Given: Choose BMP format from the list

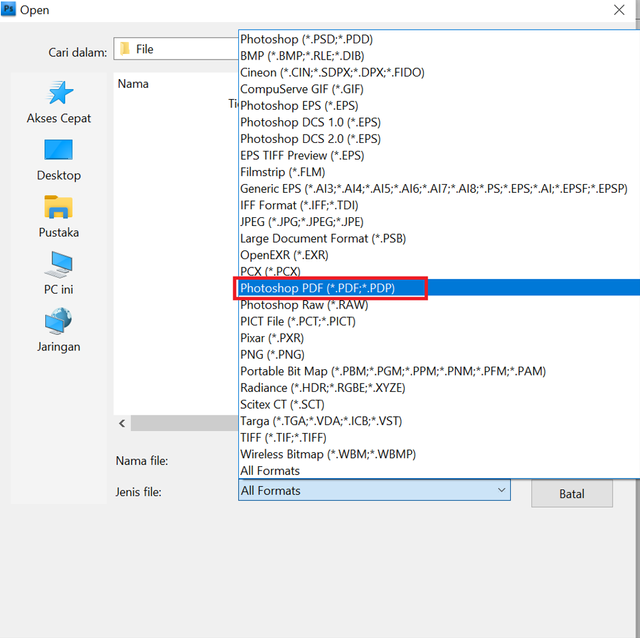Looking at the screenshot, I should pyautogui.click(x=439, y=56).
